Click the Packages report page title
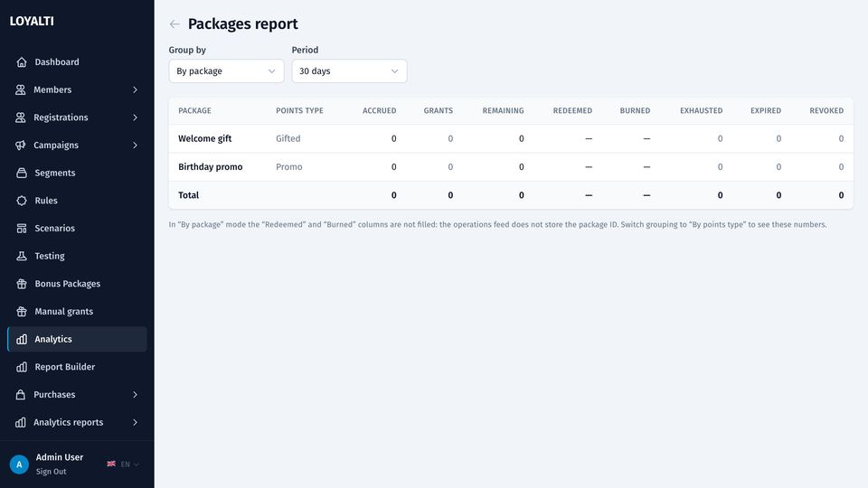Image resolution: width=868 pixels, height=488 pixels. 243,23
